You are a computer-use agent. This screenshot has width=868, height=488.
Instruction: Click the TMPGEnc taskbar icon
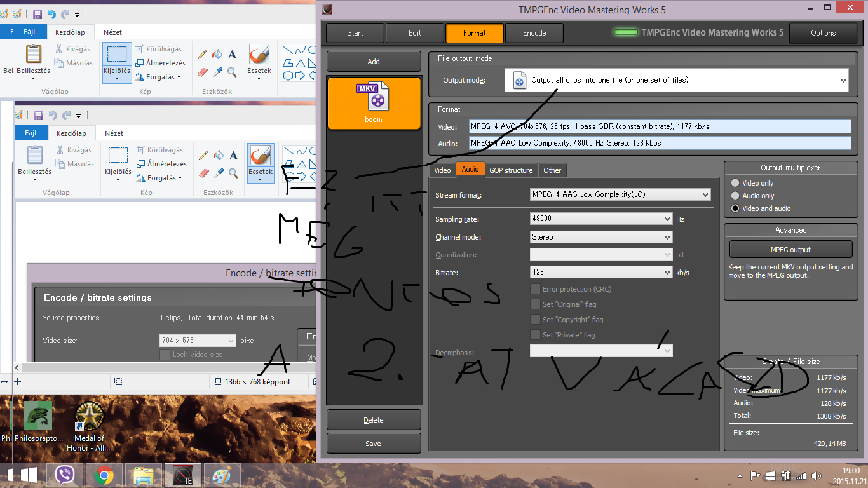(183, 475)
